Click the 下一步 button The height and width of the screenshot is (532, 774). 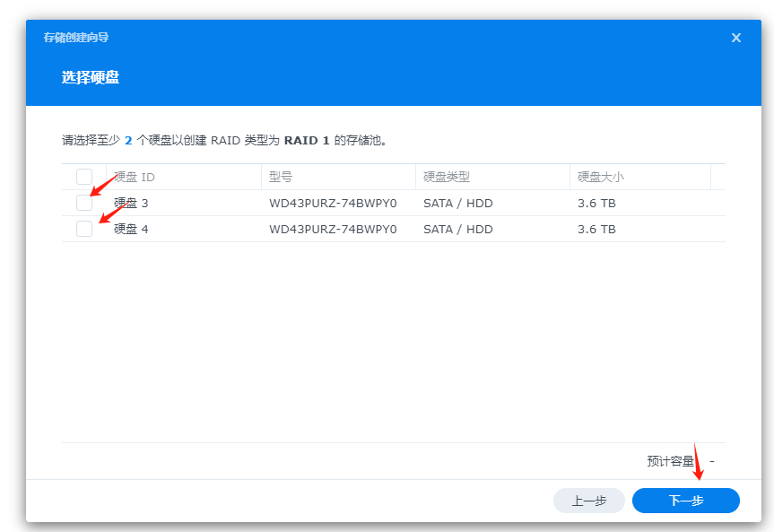685,501
